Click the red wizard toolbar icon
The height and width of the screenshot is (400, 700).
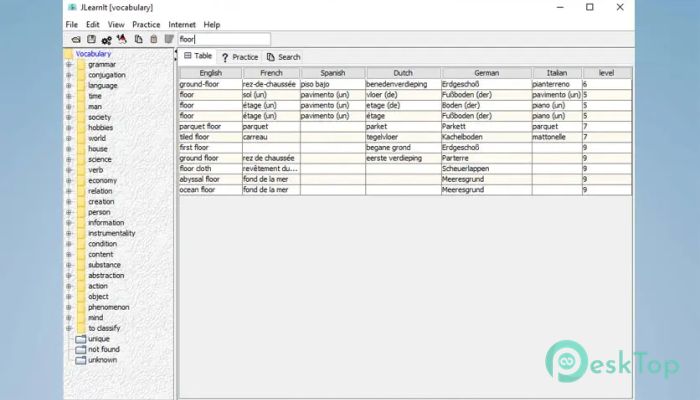click(121, 39)
